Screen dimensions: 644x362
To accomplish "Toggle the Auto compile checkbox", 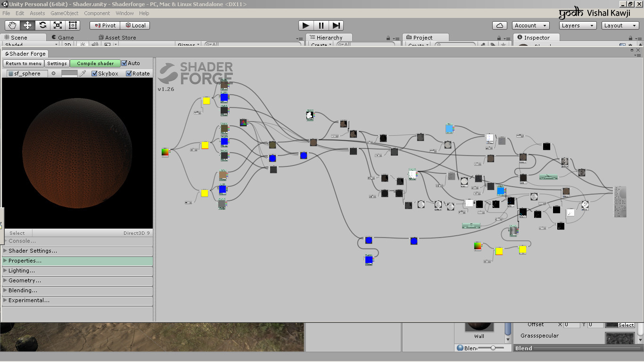I will click(124, 63).
